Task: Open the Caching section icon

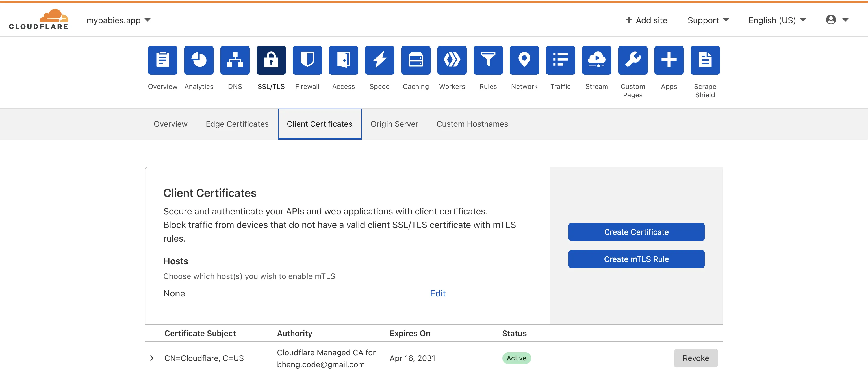Action: pyautogui.click(x=415, y=60)
